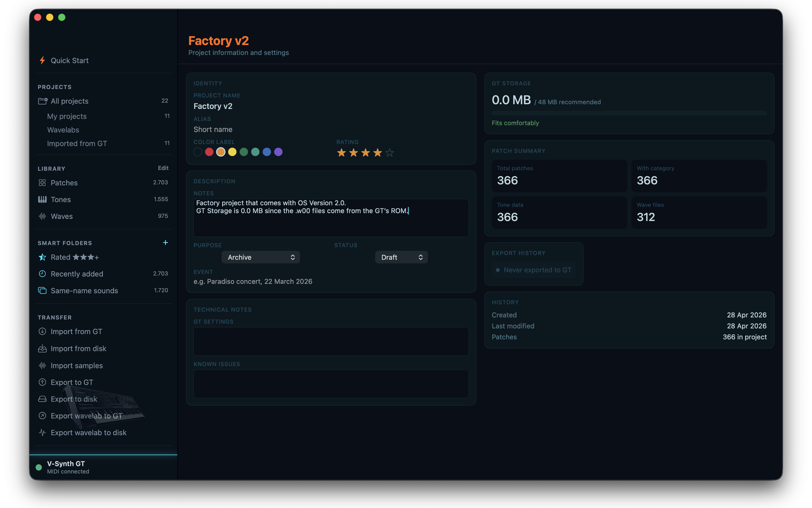This screenshot has height=508, width=812.
Task: Click the Import from GT download icon
Action: (42, 332)
